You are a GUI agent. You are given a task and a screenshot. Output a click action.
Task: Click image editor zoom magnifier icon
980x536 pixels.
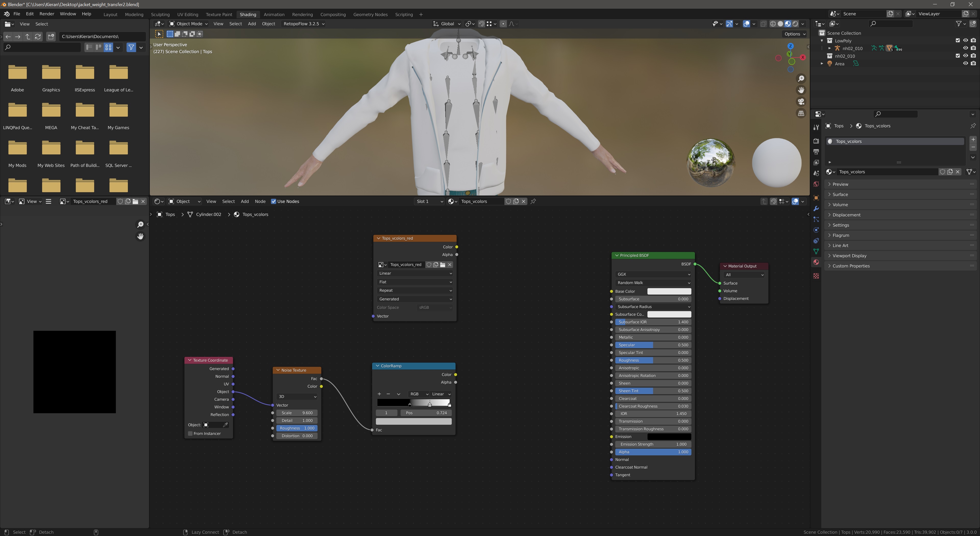click(x=140, y=224)
